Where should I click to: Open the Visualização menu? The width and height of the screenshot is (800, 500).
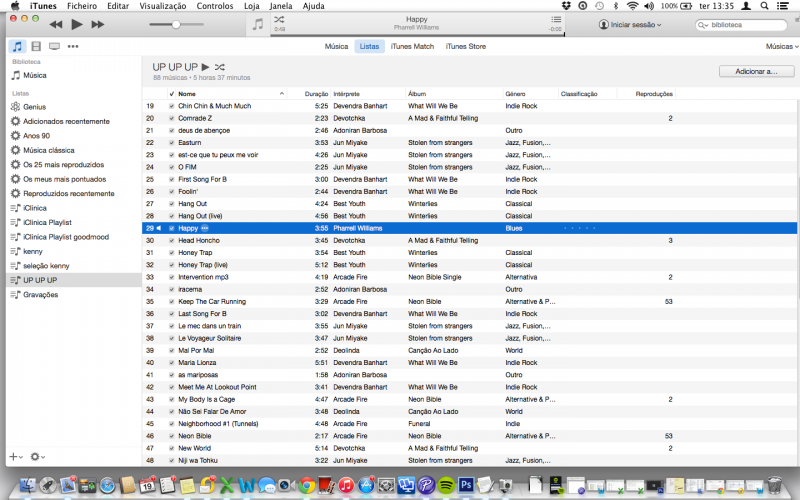pyautogui.click(x=163, y=6)
